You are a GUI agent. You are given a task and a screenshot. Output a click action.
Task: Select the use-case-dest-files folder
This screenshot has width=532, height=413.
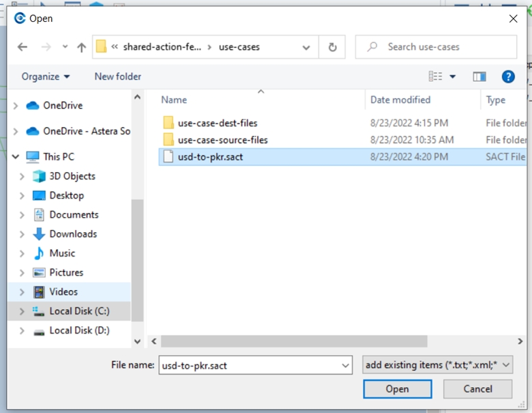pyautogui.click(x=218, y=123)
